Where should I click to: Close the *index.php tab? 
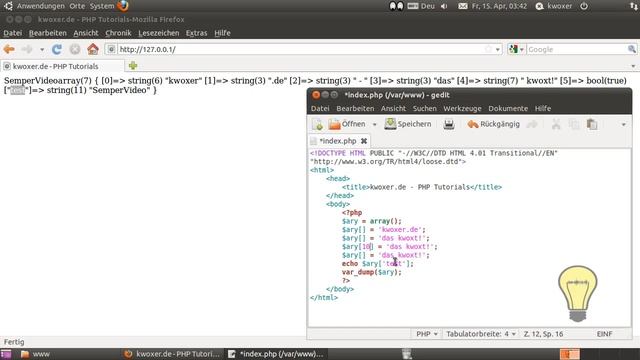click(364, 141)
